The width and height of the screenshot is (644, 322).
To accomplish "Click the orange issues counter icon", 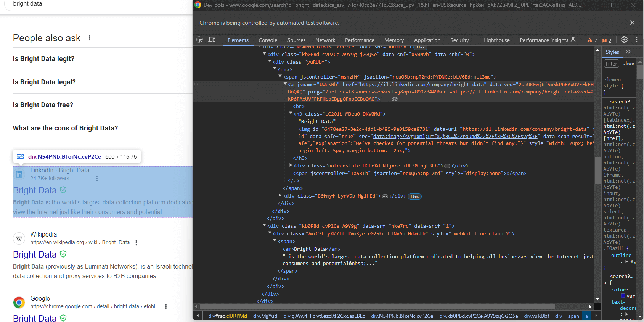I will [605, 40].
